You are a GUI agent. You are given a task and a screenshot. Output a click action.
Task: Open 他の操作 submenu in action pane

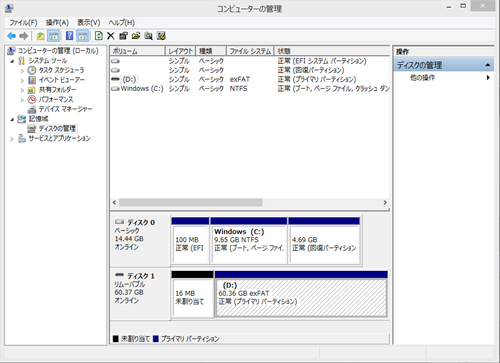pos(444,78)
